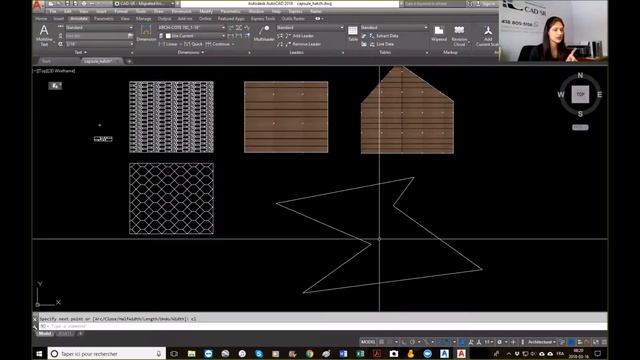This screenshot has height=360, width=640.
Task: Click the Linear dimension button
Action: (x=168, y=44)
